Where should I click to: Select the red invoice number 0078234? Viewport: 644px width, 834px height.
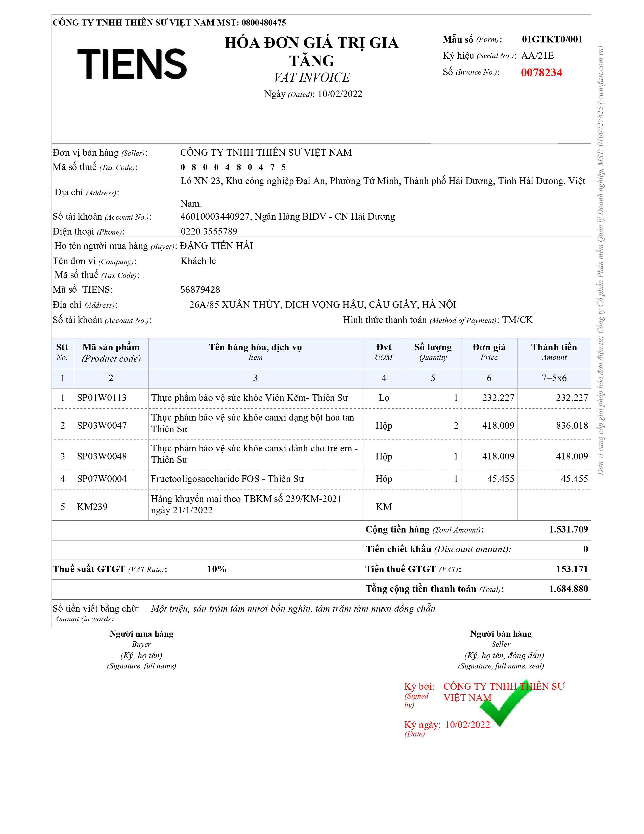coord(541,73)
